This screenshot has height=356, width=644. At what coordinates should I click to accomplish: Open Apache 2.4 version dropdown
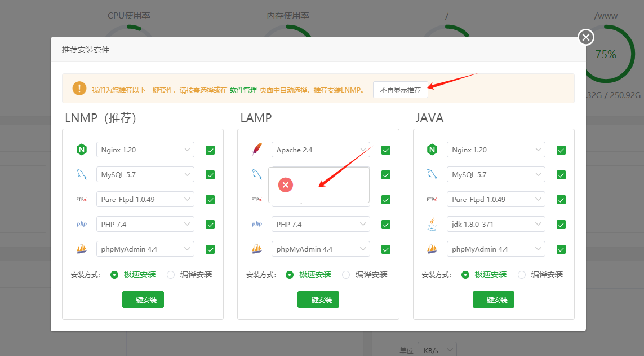pyautogui.click(x=321, y=150)
